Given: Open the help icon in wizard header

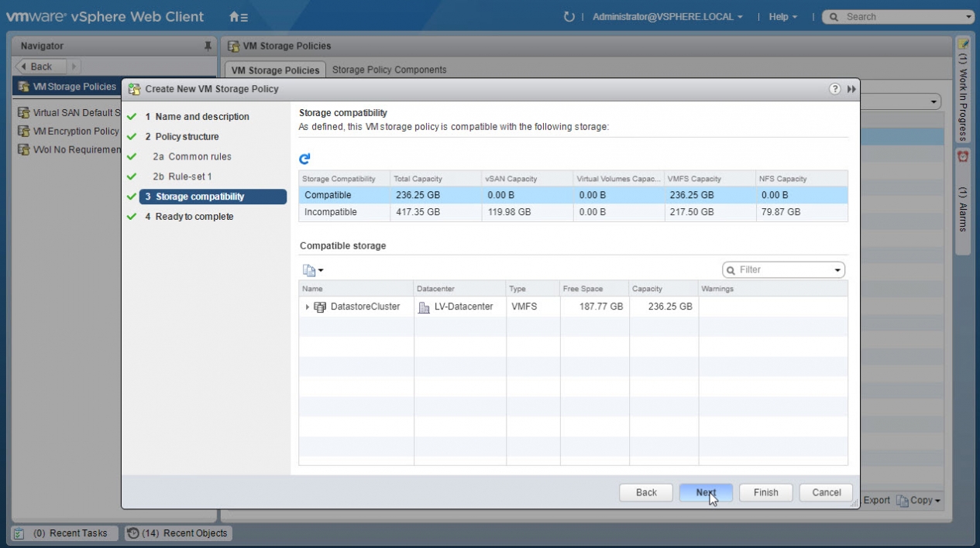Looking at the screenshot, I should point(835,89).
